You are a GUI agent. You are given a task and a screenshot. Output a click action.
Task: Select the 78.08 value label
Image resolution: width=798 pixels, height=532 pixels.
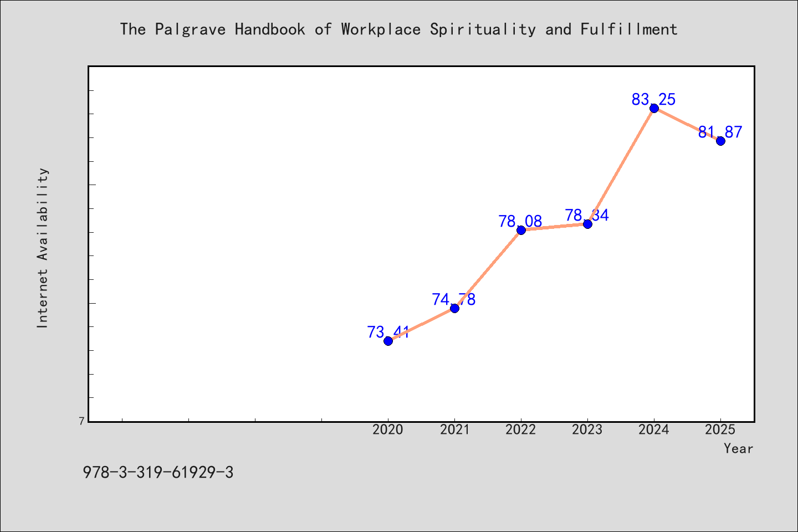click(x=520, y=222)
